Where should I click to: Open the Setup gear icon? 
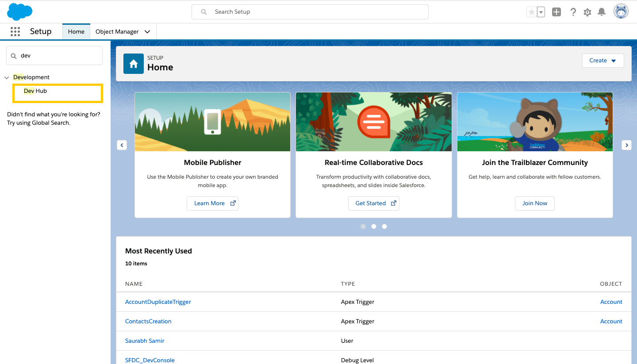(587, 12)
